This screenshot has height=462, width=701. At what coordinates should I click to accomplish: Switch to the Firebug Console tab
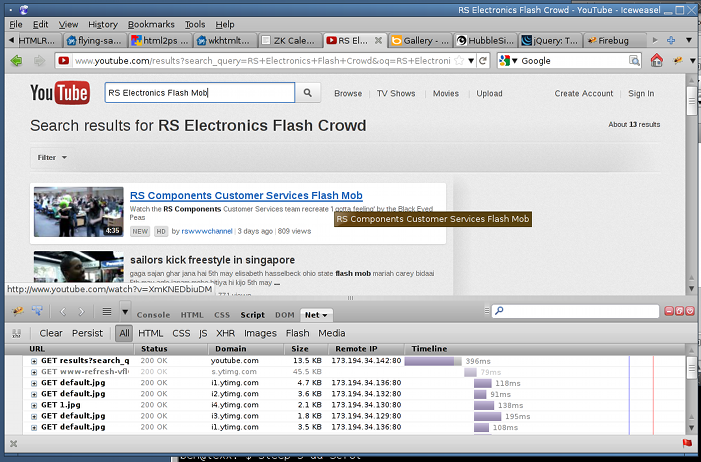[153, 315]
